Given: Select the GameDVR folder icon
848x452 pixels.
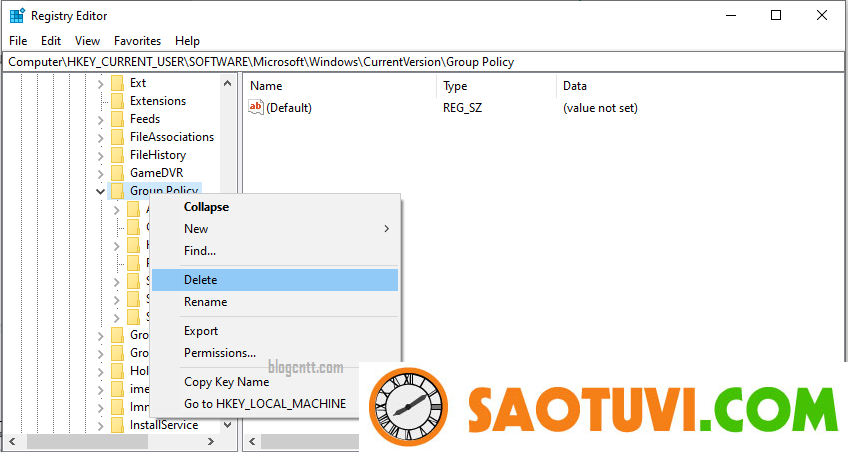Looking at the screenshot, I should (117, 173).
